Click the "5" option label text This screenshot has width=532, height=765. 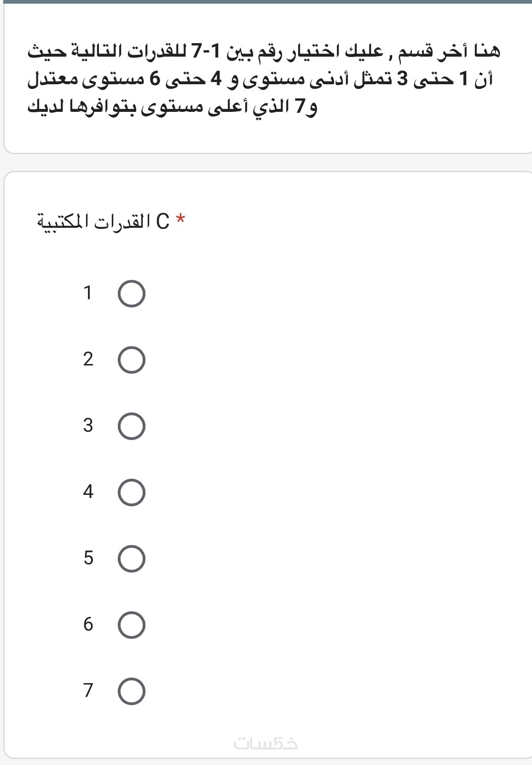coord(88,558)
